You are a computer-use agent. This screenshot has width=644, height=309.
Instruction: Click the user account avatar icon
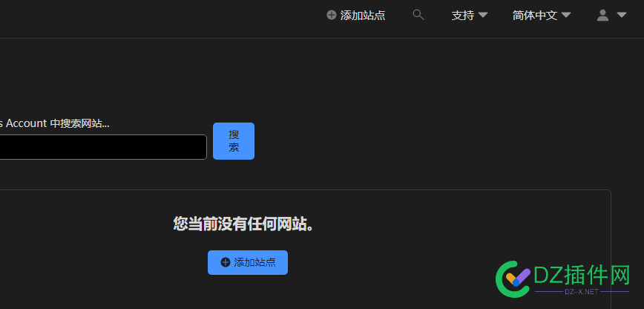pyautogui.click(x=602, y=15)
